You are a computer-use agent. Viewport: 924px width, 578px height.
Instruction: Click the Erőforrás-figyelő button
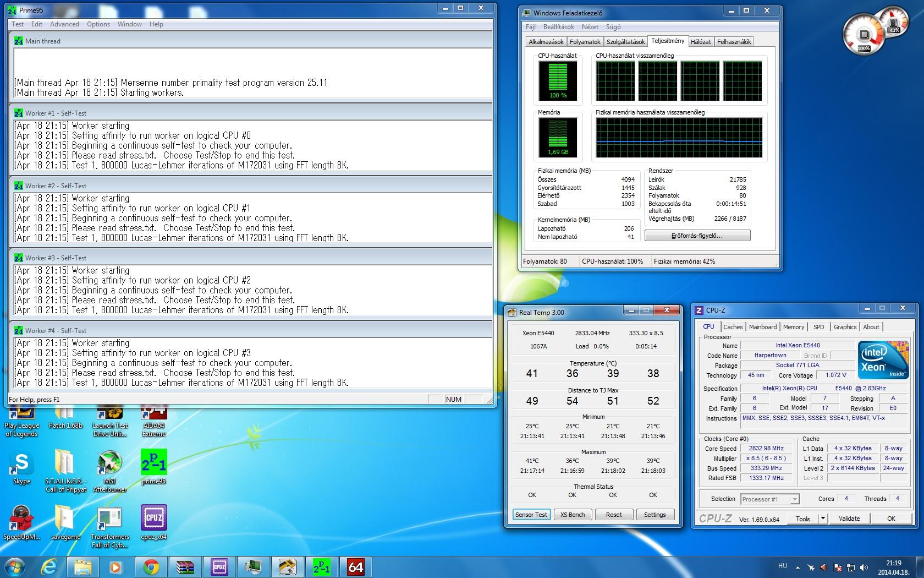point(697,236)
